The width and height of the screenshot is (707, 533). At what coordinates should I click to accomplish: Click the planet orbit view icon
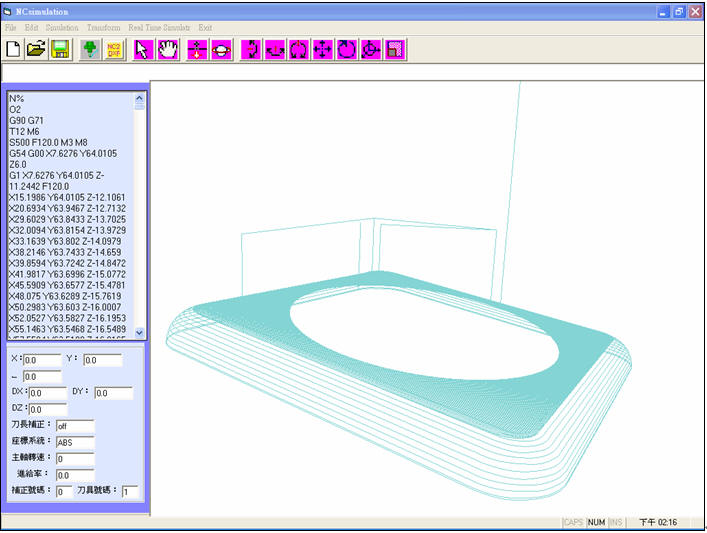[x=221, y=49]
